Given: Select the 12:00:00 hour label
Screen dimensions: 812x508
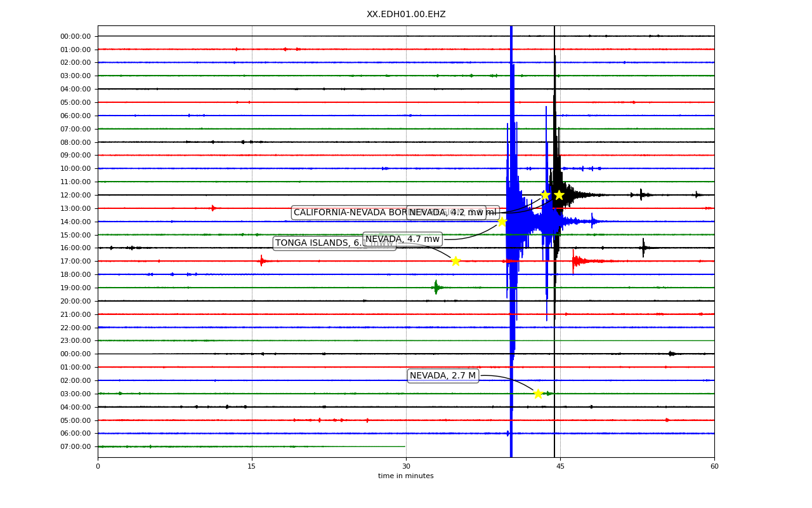Looking at the screenshot, I should click(x=75, y=195).
